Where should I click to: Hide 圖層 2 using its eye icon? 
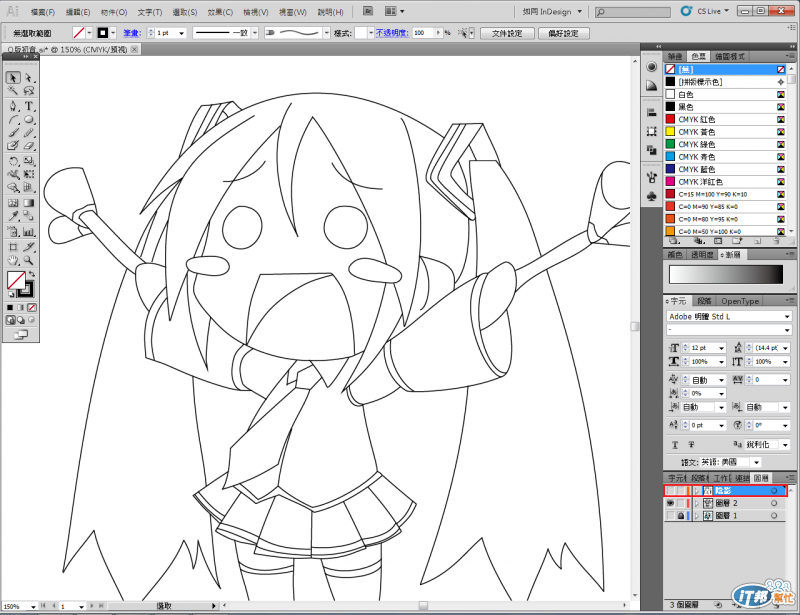tap(670, 503)
